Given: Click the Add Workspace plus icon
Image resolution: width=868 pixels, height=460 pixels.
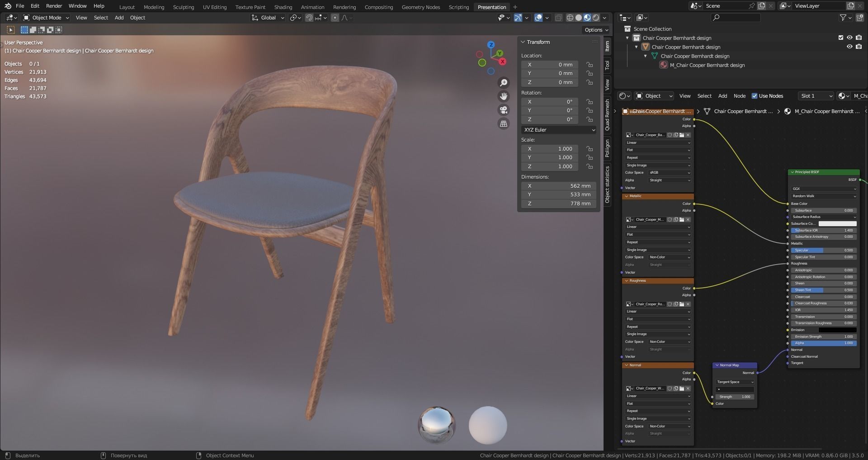Looking at the screenshot, I should (515, 7).
